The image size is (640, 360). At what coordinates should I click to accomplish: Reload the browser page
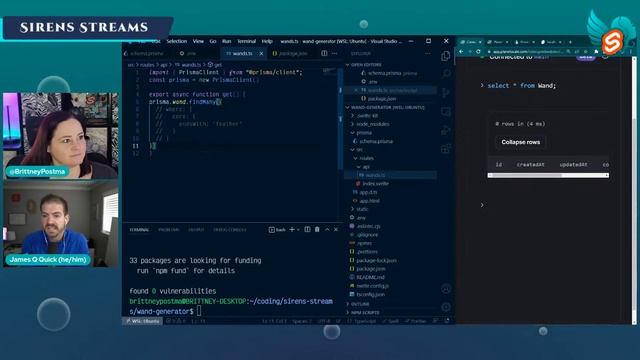click(478, 52)
